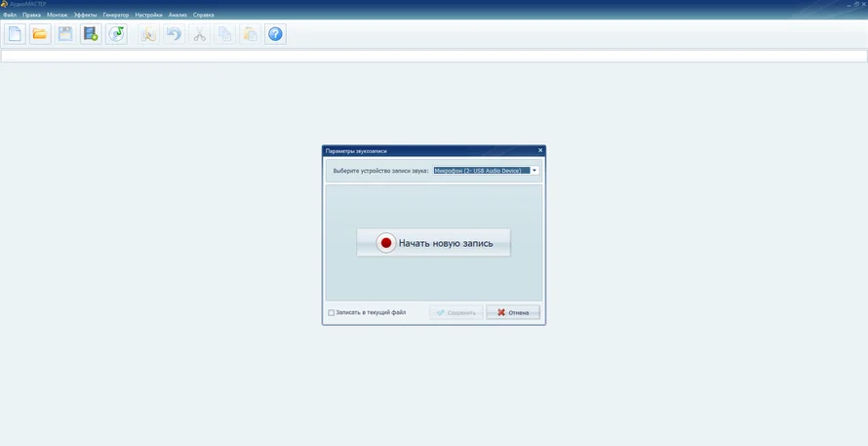The height and width of the screenshot is (446, 868).
Task: Click the extract audio from video icon
Action: click(91, 34)
